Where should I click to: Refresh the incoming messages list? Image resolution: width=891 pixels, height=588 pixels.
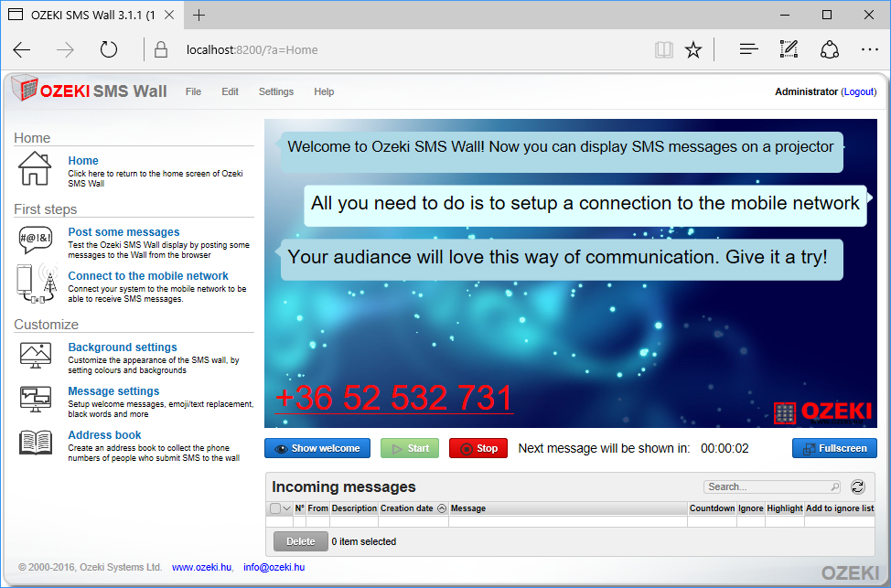(x=857, y=486)
